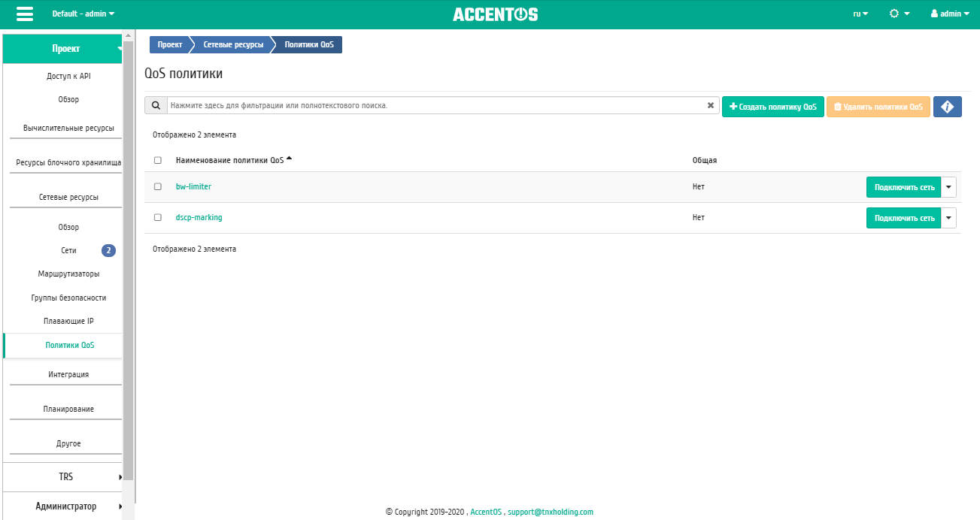Image resolution: width=980 pixels, height=520 pixels.
Task: Go to Группы безопасности in sidebar
Action: pyautogui.click(x=68, y=298)
